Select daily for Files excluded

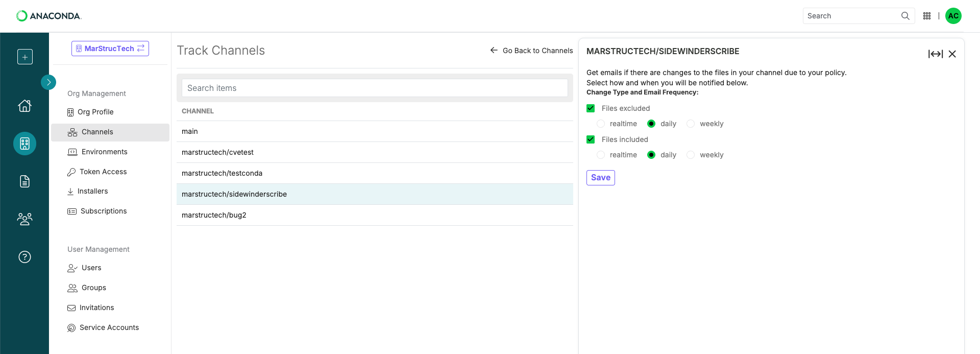click(x=651, y=124)
